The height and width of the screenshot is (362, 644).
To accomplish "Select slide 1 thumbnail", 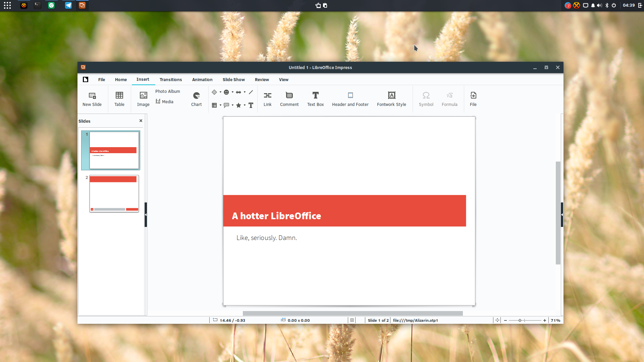I will click(114, 150).
